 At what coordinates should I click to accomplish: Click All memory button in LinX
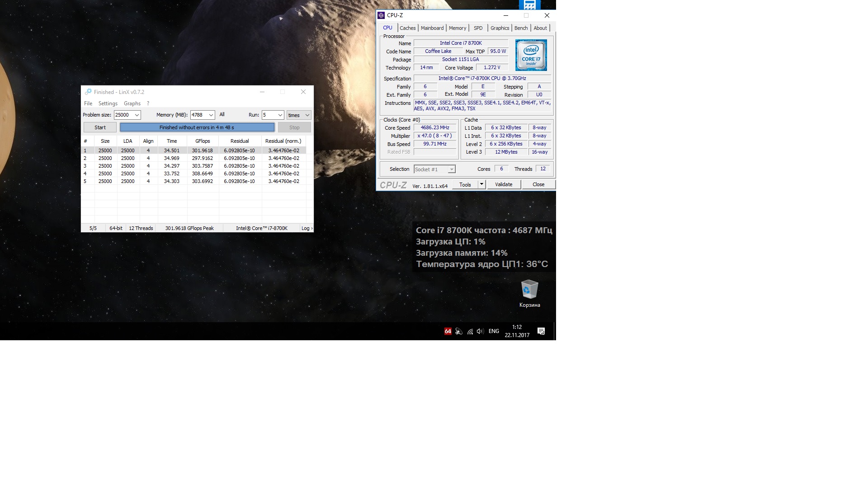[x=222, y=115]
